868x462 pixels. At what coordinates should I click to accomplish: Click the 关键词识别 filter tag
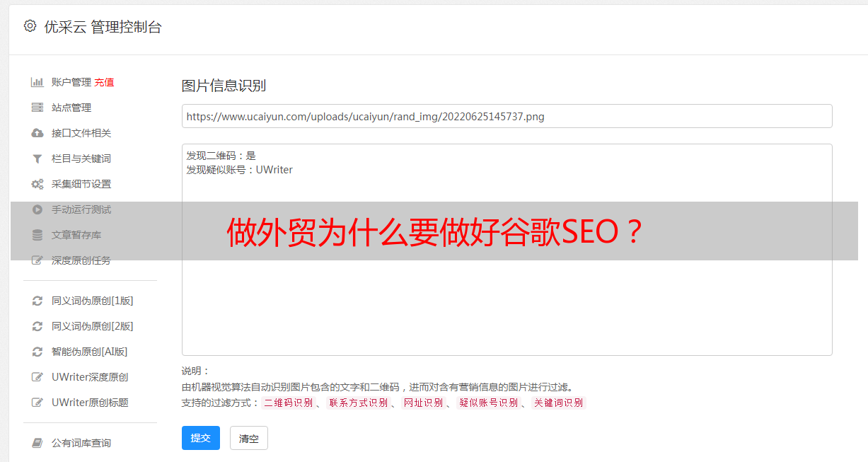click(558, 403)
